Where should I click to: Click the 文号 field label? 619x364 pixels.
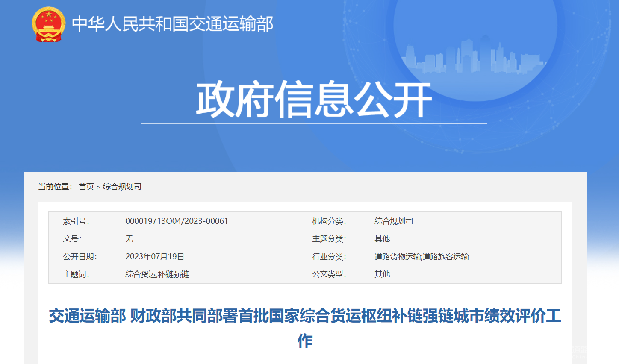(72, 239)
